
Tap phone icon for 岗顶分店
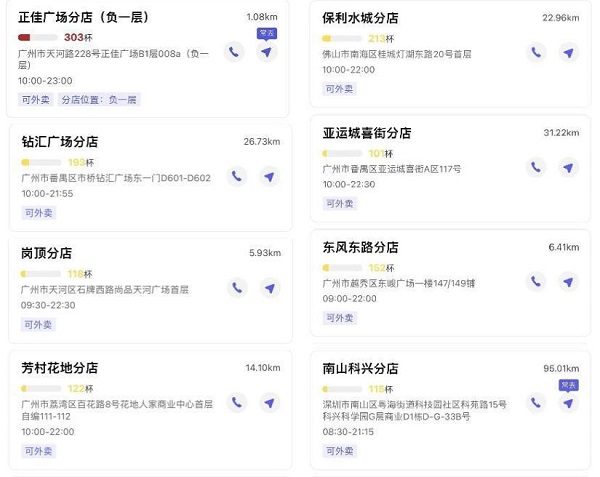click(x=237, y=288)
